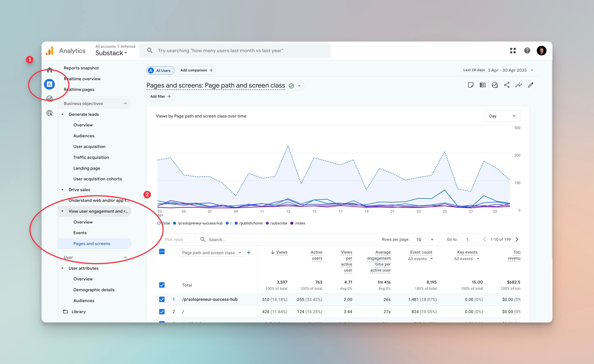Collapse the User section chevron
Screen dimensions: 594x364
click(125, 257)
